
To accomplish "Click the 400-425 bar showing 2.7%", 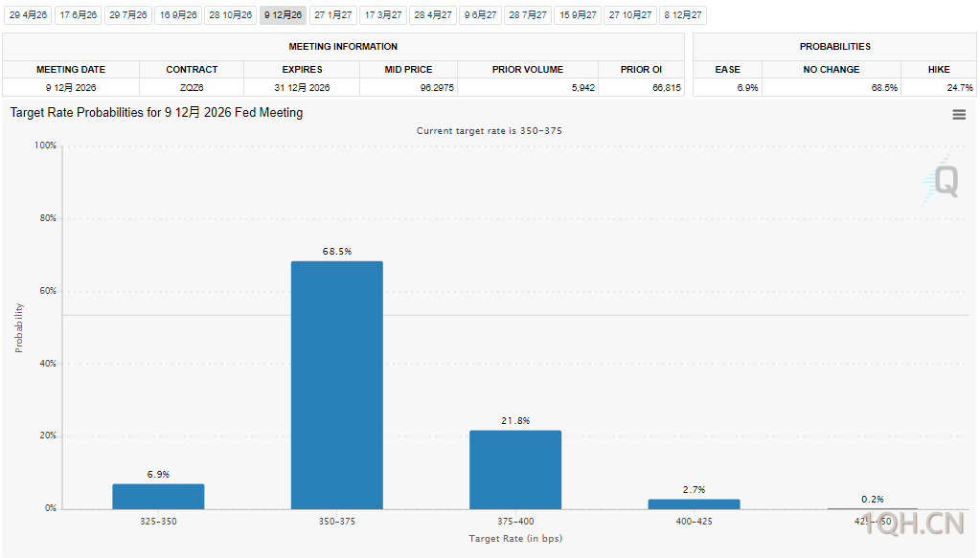I will [x=694, y=503].
